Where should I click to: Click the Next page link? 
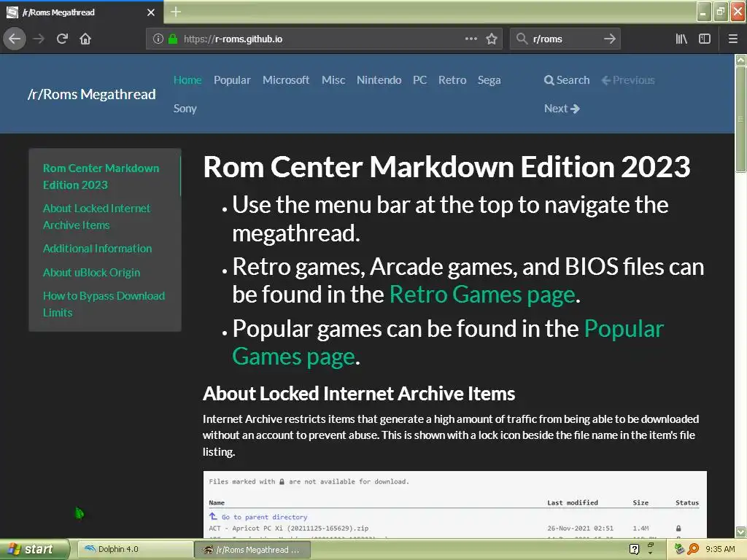[x=562, y=109]
